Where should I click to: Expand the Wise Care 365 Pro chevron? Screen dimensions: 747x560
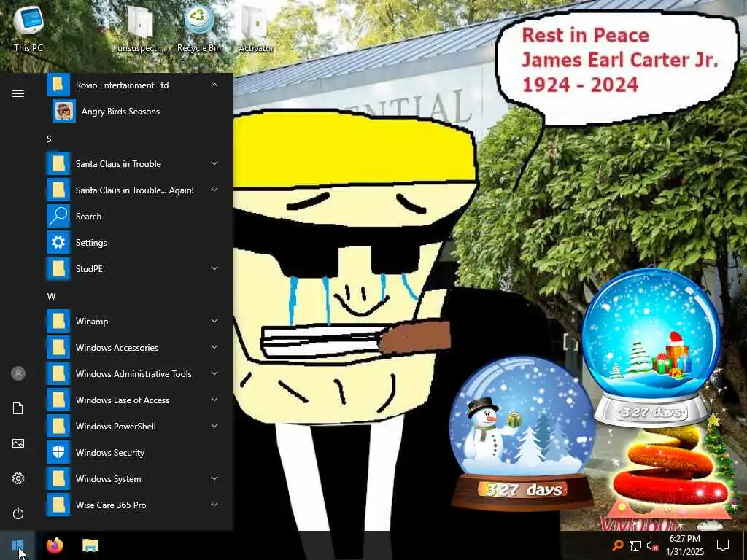214,505
